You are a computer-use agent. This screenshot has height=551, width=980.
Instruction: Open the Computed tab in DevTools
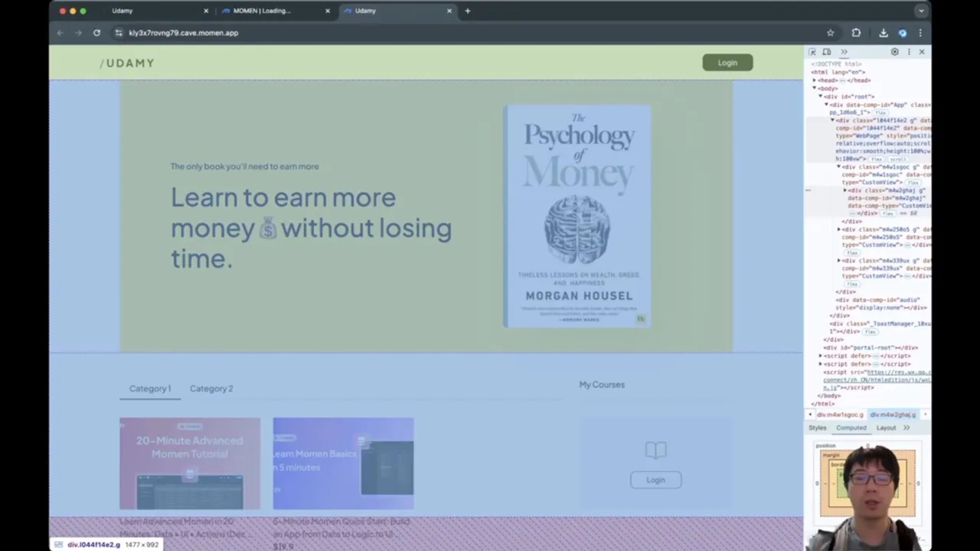coord(851,428)
